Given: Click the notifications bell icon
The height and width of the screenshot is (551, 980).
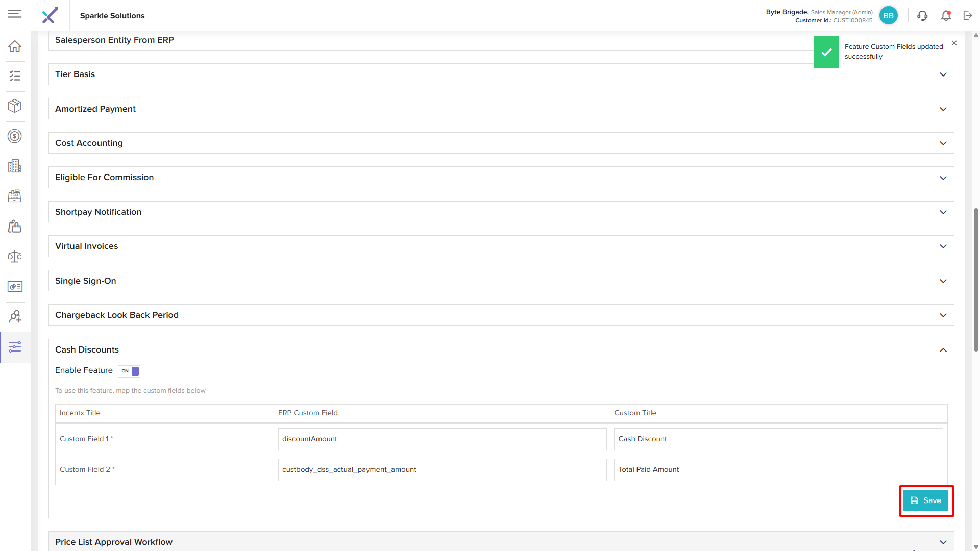Looking at the screenshot, I should coord(946,16).
